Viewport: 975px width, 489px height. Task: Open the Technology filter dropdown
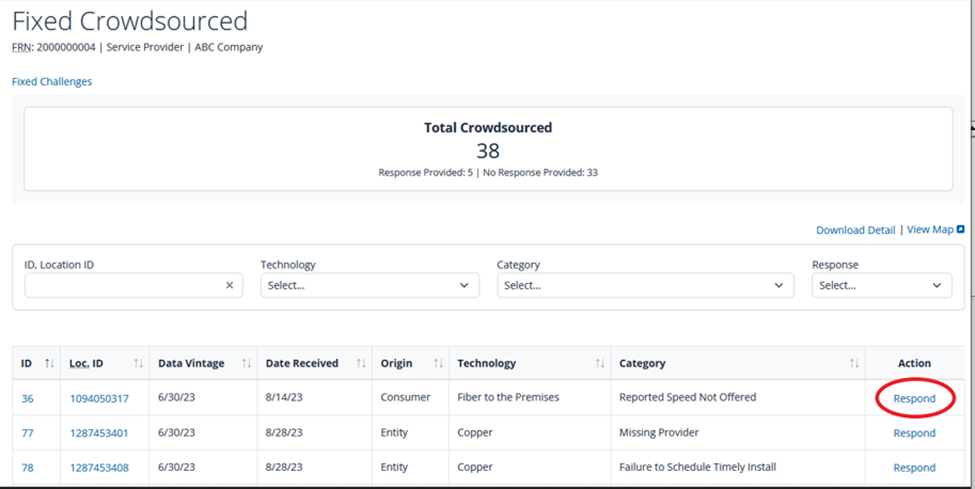point(366,285)
